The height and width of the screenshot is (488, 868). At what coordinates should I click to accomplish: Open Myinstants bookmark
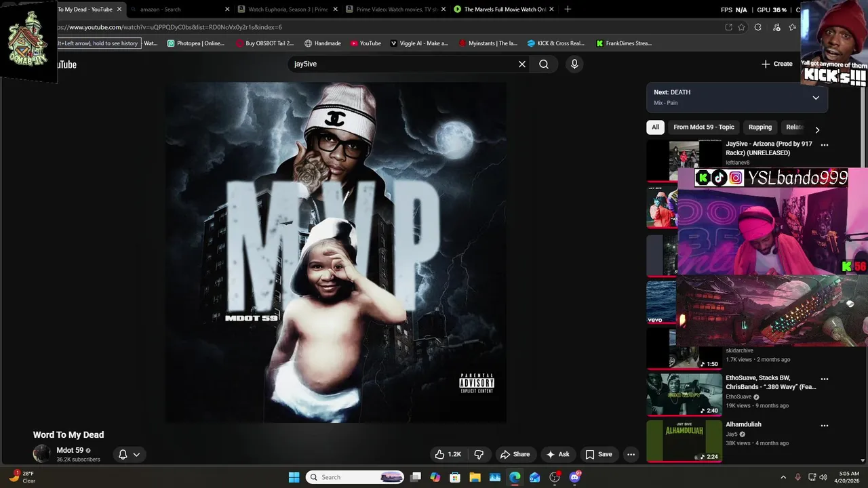[488, 43]
